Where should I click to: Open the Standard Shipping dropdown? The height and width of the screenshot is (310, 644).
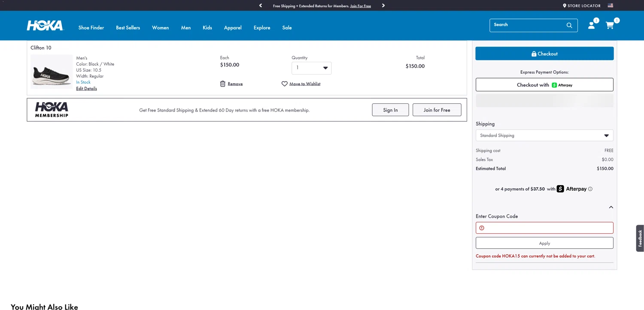coord(544,135)
